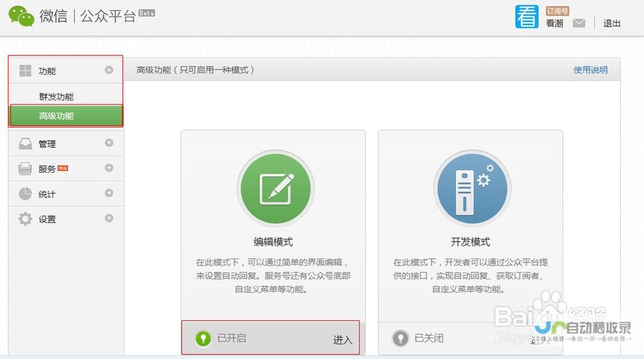The width and height of the screenshot is (644, 359).
Task: Open the 功能 menu label
Action: point(47,71)
